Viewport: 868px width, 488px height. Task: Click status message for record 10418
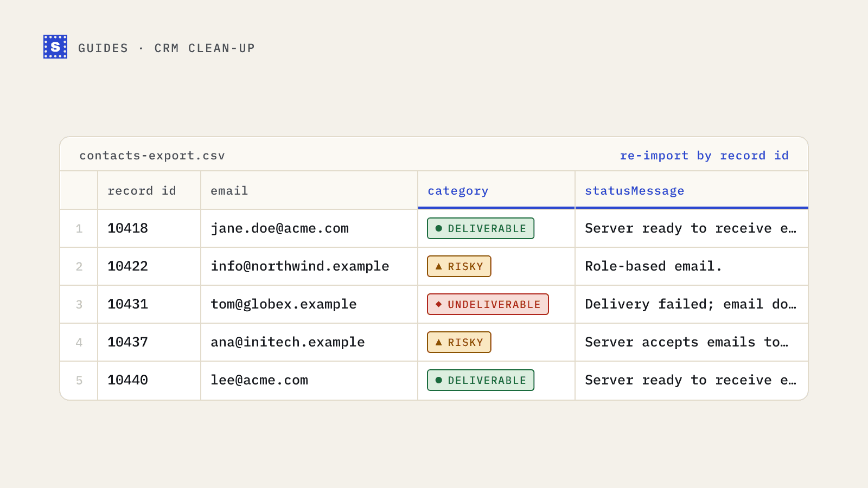[691, 228]
